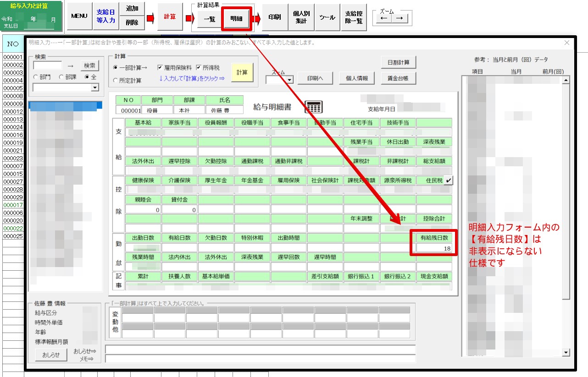Open the 明細 calculation result view
Image resolution: width=588 pixels, height=377 pixels.
point(236,18)
